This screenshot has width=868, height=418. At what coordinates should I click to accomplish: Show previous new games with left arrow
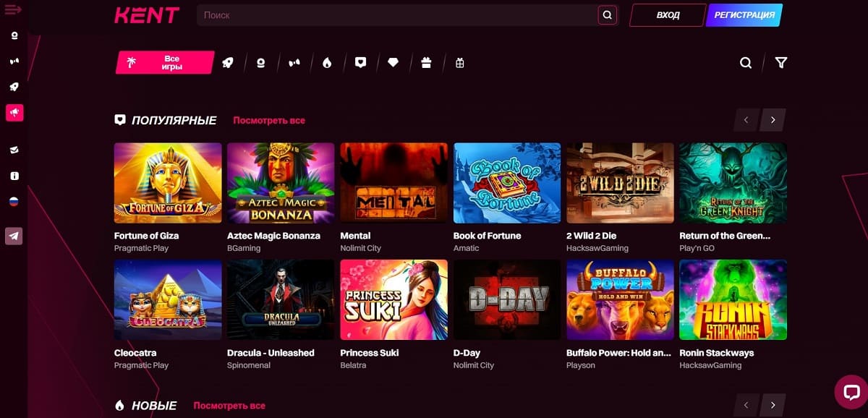(746, 405)
